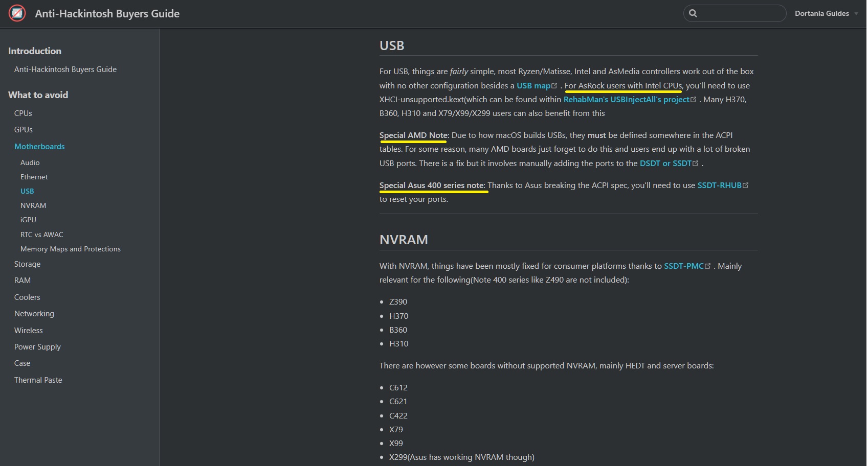Screen dimensions: 868x466
Task: Click X299(Asus has working NVRAM though) item
Action: click(x=461, y=457)
